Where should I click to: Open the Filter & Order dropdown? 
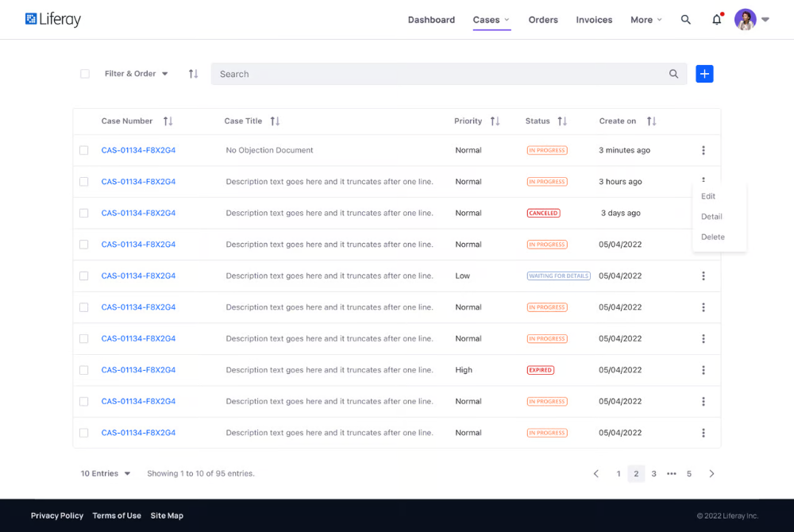pos(136,74)
